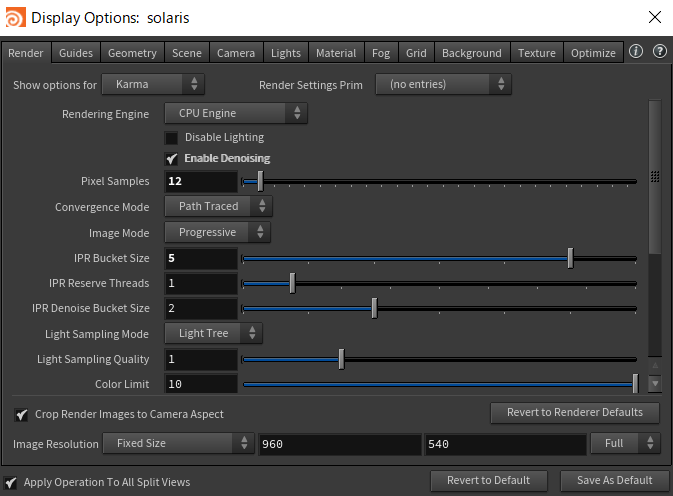Open the Show options for Karma dropdown
Image resolution: width=673 pixels, height=496 pixels.
[x=153, y=84]
